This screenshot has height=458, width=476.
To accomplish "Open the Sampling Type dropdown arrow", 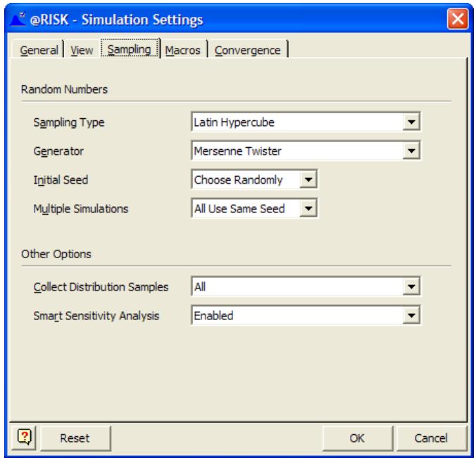I will click(413, 122).
